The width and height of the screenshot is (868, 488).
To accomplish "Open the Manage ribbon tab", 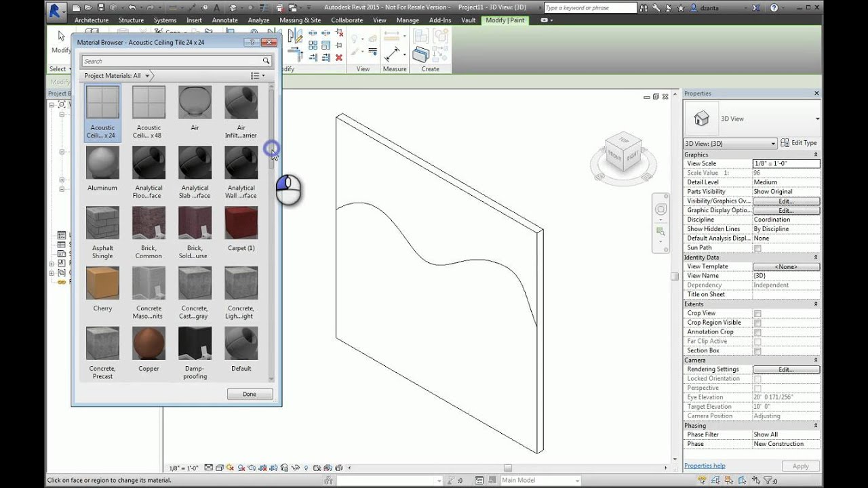I will pyautogui.click(x=408, y=20).
